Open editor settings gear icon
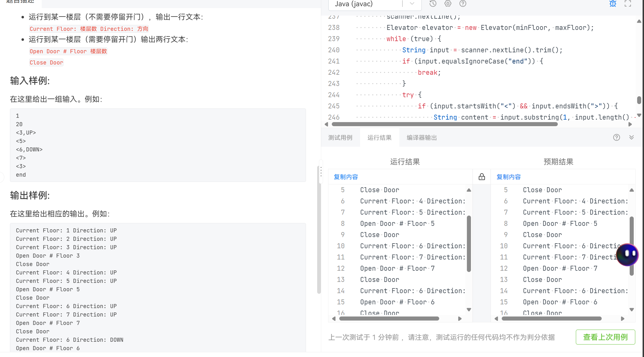The width and height of the screenshot is (644, 357). pos(448,4)
